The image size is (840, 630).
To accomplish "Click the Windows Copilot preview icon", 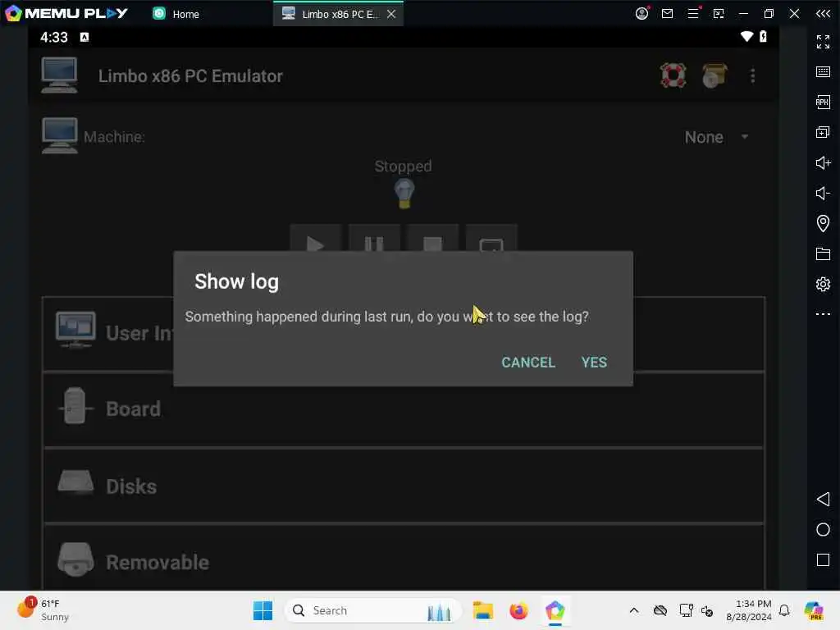I will pos(813,610).
